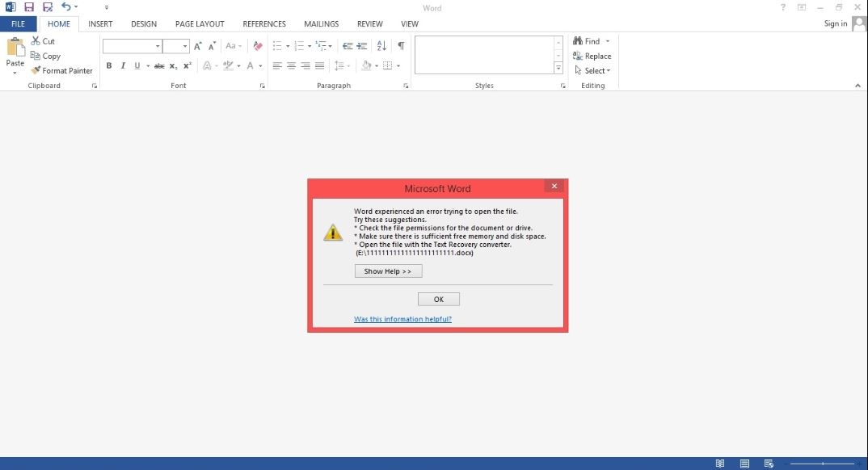Open the Font dialog launcher
This screenshot has width=868, height=470.
[x=263, y=86]
